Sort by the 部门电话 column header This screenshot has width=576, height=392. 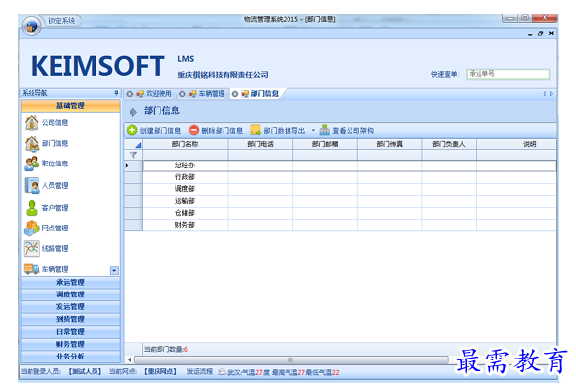(x=261, y=144)
